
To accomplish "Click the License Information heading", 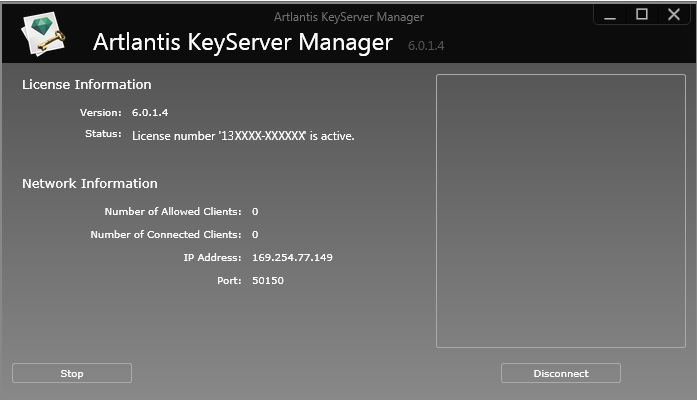I will click(x=87, y=84).
